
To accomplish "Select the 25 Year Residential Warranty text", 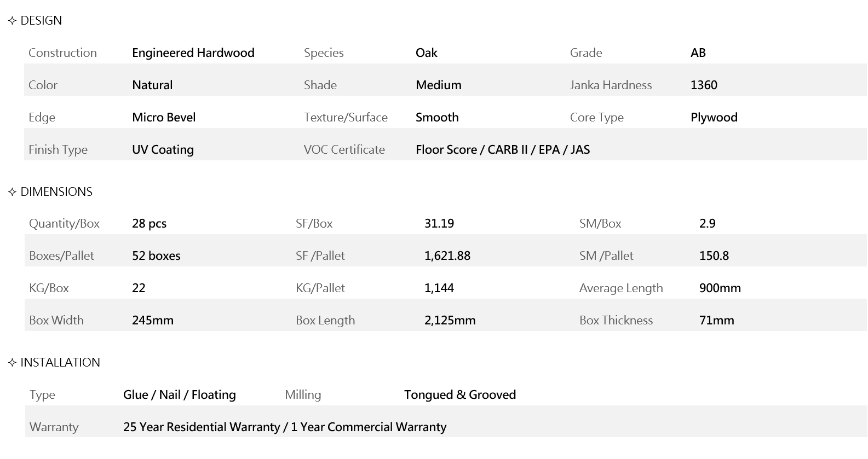I will click(x=202, y=427).
